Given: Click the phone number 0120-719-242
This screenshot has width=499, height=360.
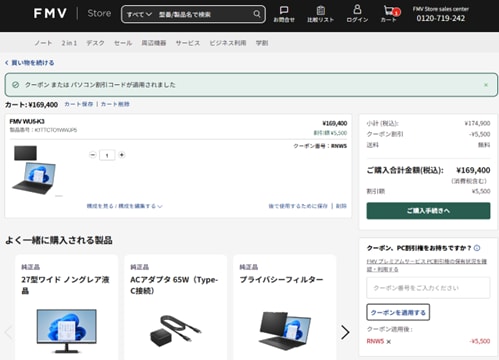Looking at the screenshot, I should (x=441, y=18).
